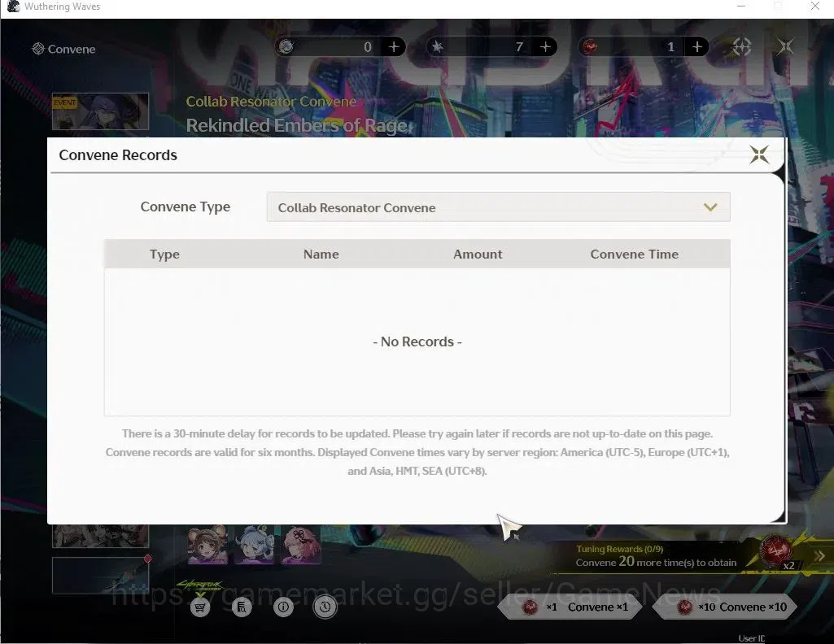Click the Convene logo icon at top left
The width and height of the screenshot is (834, 644).
click(x=37, y=49)
